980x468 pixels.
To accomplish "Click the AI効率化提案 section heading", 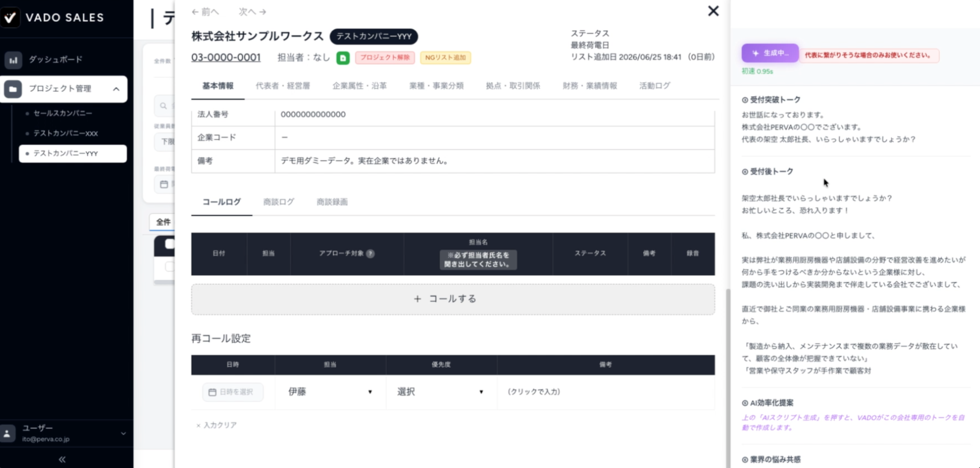I will 768,403.
